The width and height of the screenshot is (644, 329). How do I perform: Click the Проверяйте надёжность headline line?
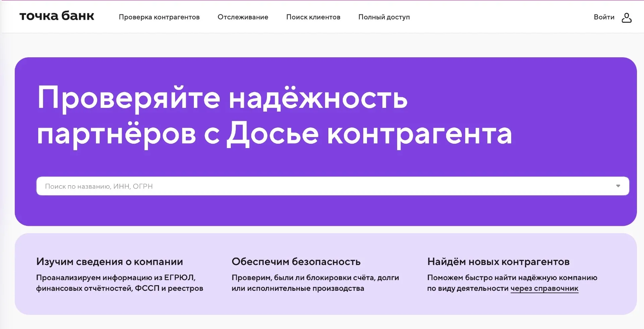222,98
